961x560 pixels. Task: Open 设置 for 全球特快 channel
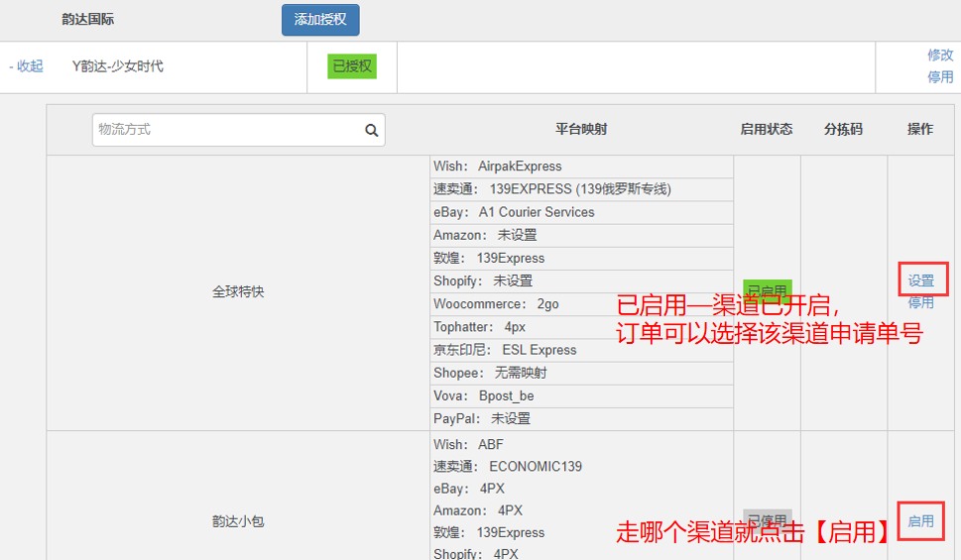pos(920,280)
